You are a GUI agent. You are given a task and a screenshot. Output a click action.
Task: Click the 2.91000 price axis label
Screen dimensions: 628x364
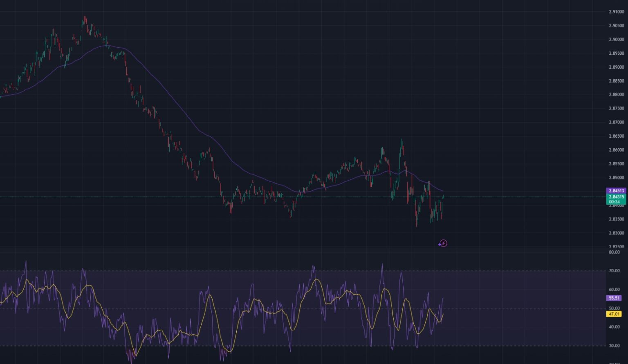click(616, 12)
